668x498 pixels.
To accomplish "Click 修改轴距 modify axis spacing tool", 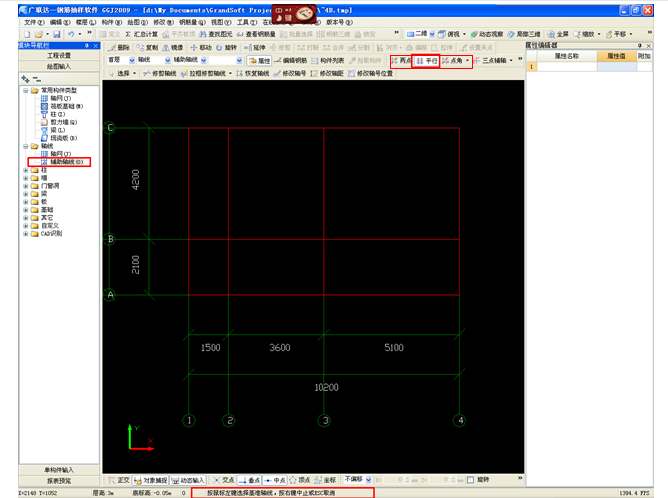I will point(327,73).
